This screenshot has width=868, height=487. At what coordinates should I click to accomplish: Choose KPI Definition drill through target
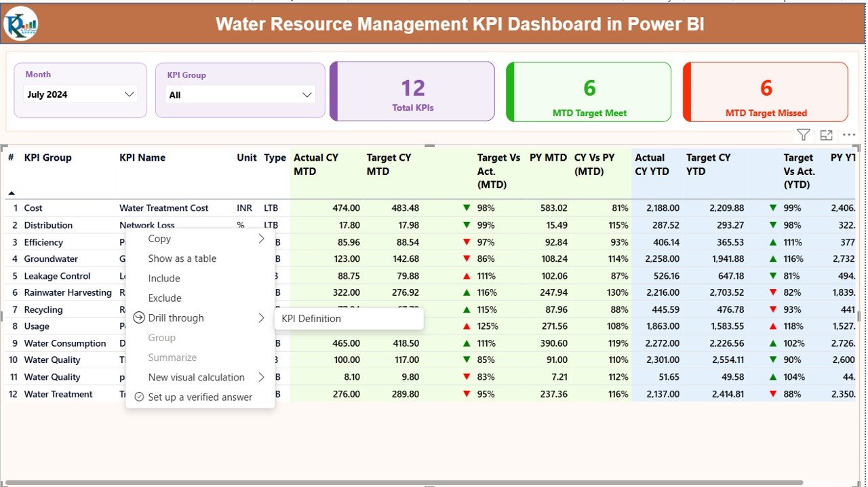[311, 319]
